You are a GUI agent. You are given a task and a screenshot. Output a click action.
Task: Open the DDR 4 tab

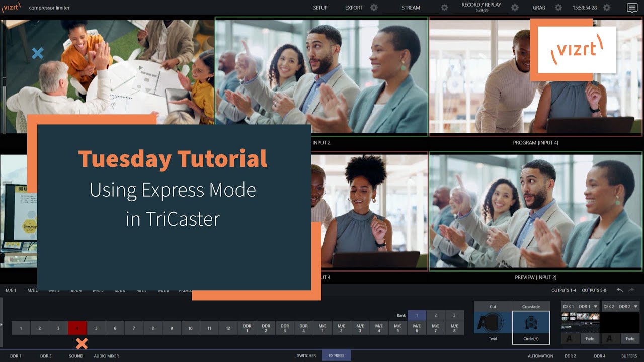point(600,356)
